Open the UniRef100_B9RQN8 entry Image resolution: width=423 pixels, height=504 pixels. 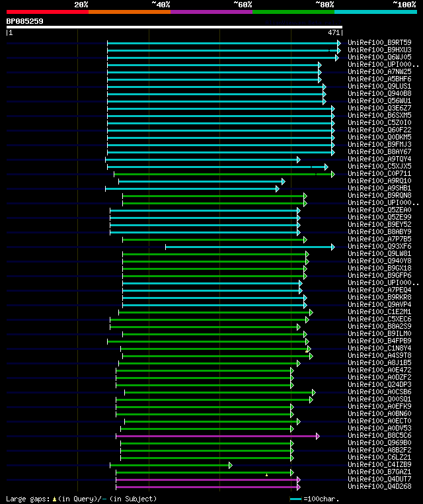tap(379, 195)
